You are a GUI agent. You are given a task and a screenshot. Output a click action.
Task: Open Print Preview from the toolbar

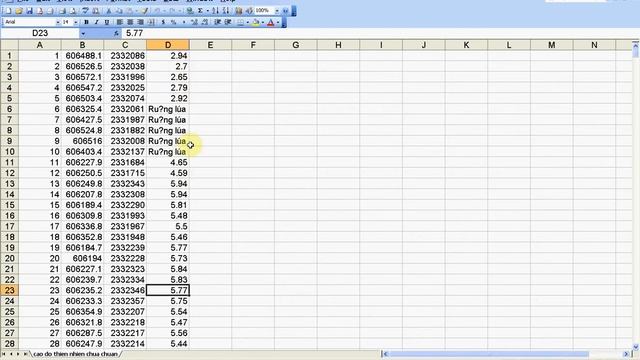click(72, 11)
